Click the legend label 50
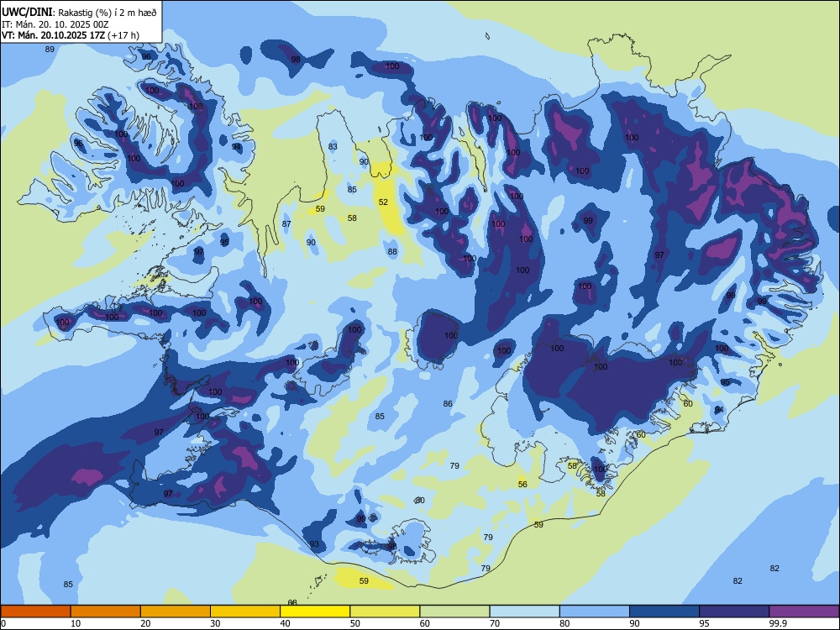The width and height of the screenshot is (840, 630). (x=355, y=623)
